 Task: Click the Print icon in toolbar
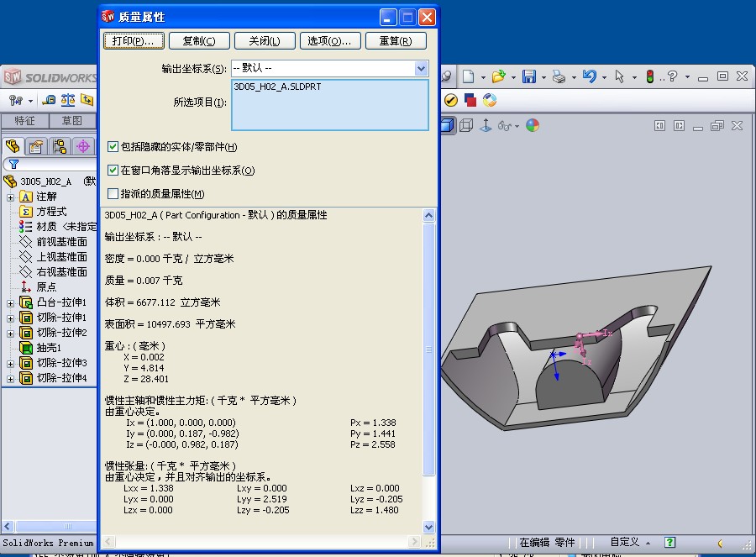click(559, 76)
